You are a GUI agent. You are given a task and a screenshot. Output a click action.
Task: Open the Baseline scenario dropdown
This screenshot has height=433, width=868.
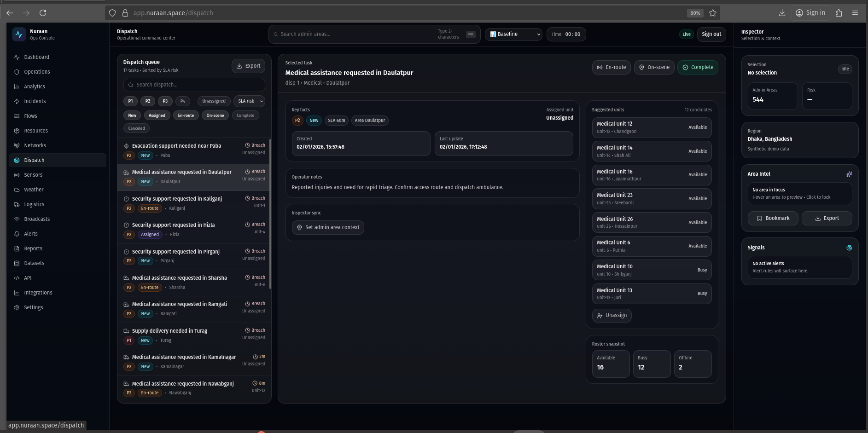tap(513, 34)
